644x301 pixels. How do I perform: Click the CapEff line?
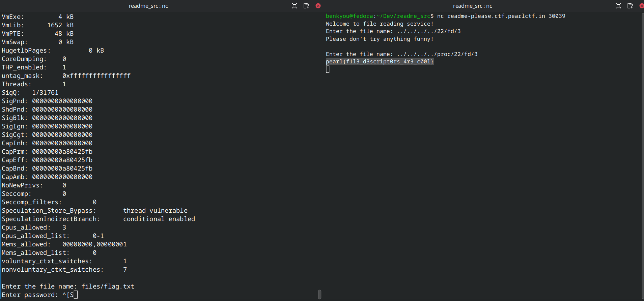pyautogui.click(x=47, y=160)
